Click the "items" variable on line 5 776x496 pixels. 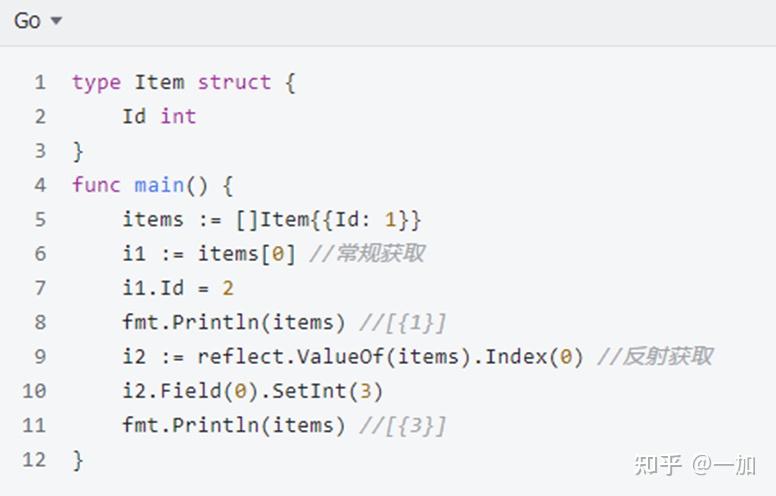coord(153,219)
